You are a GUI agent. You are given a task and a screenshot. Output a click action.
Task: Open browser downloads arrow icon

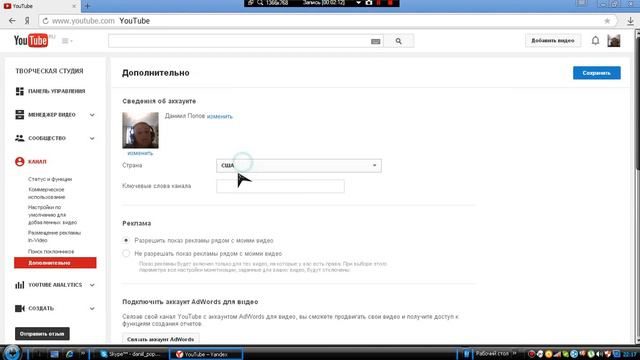[x=631, y=21]
